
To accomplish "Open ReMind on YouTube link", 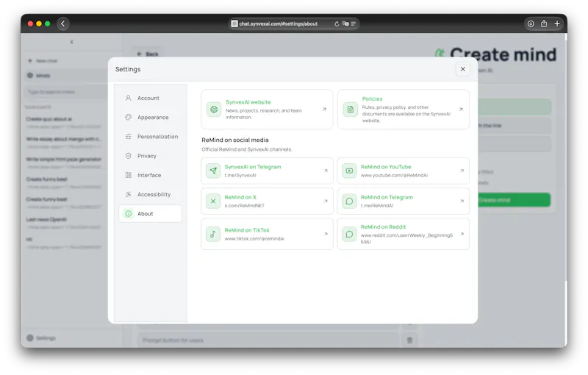I will (x=403, y=171).
